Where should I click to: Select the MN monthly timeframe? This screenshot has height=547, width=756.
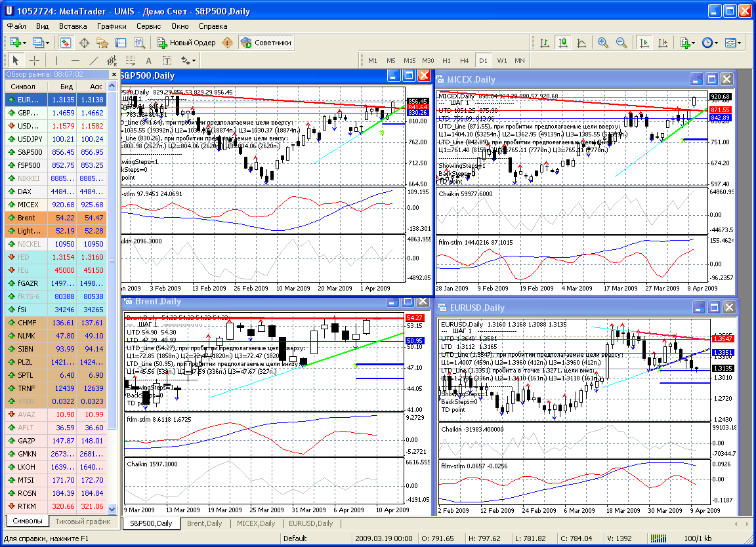(519, 61)
